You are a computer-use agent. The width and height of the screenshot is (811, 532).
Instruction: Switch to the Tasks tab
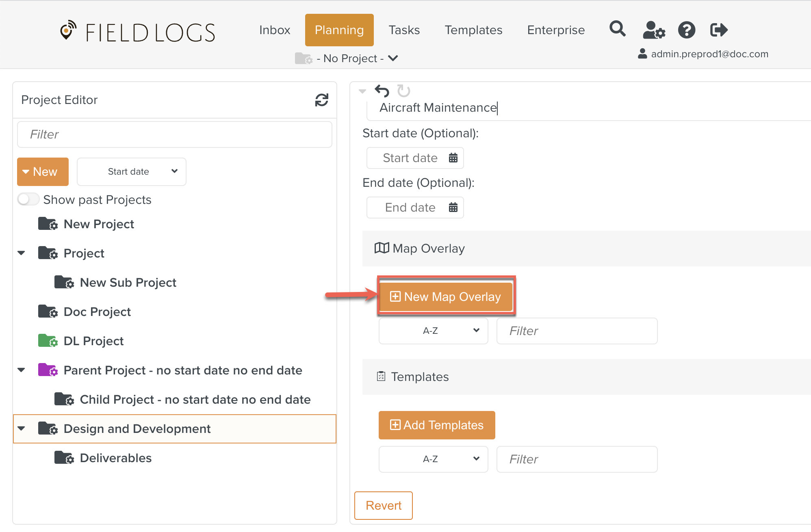(404, 30)
